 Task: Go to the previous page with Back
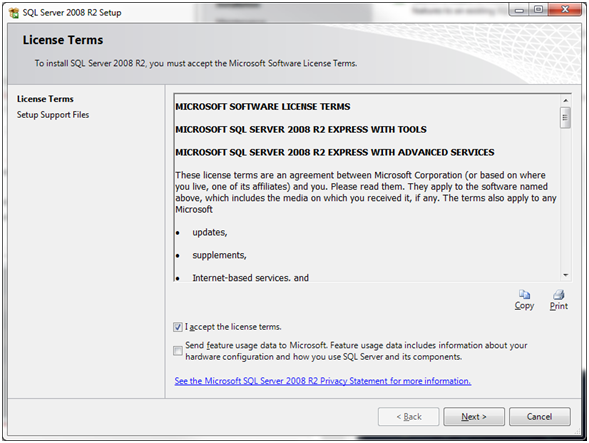tap(409, 416)
